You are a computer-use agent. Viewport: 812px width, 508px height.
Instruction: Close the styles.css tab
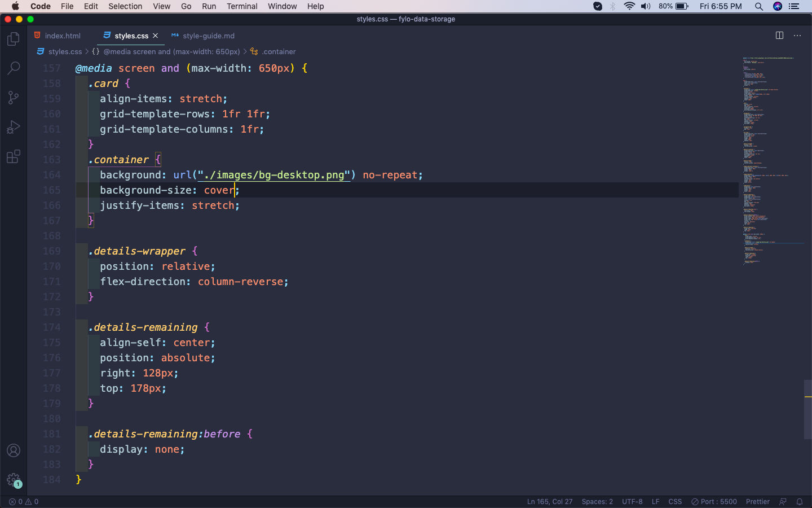pyautogui.click(x=156, y=36)
